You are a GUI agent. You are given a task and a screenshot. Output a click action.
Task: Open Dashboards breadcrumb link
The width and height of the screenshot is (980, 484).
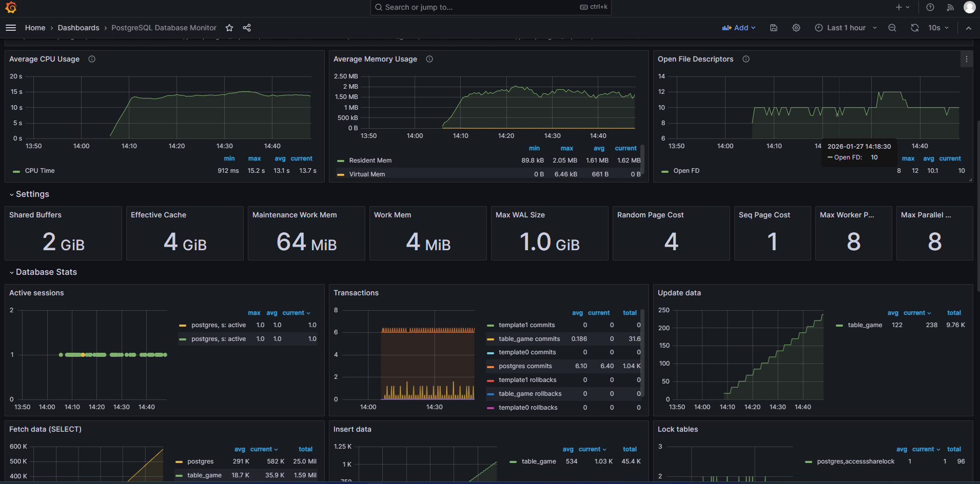tap(79, 28)
